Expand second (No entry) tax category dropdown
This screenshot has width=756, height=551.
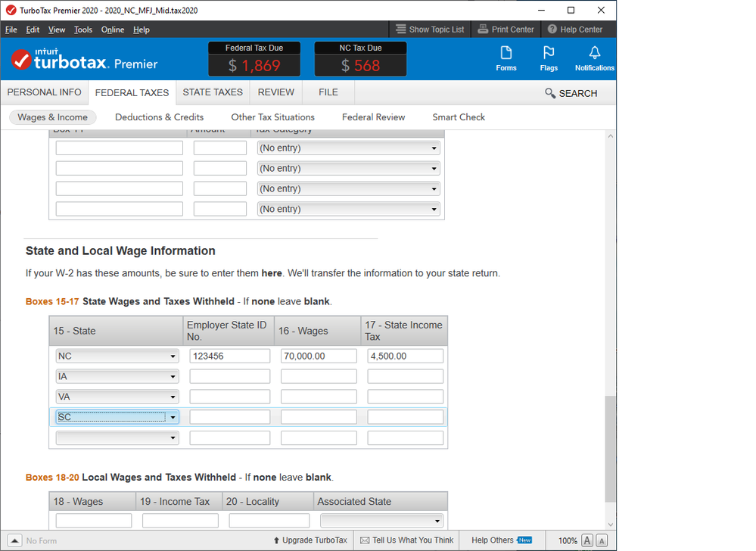point(348,168)
